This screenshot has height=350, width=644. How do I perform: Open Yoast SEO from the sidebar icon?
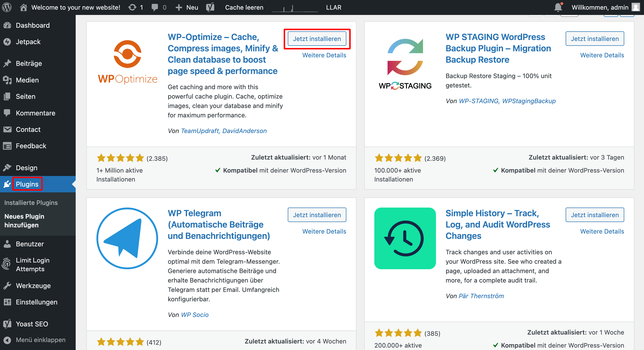[x=7, y=324]
